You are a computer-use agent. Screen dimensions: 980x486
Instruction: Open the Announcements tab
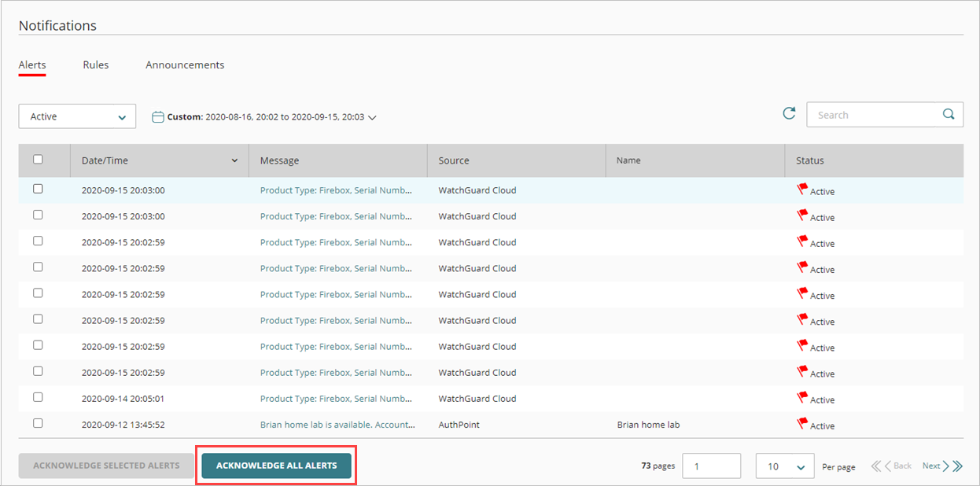point(185,64)
